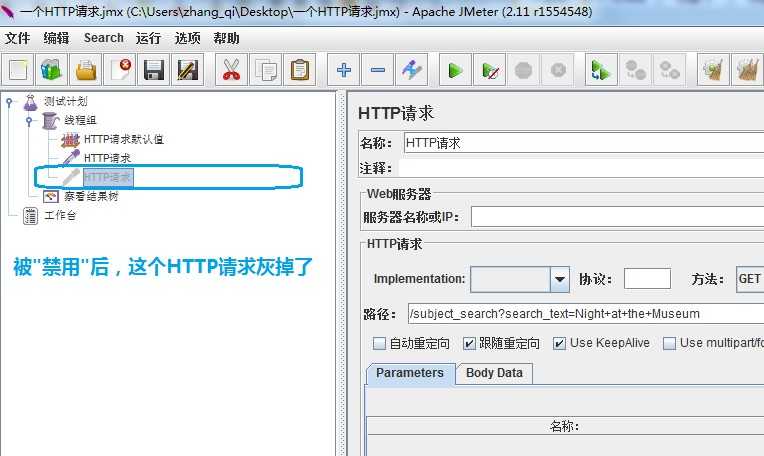Open the 方法 GET dropdown
Screen dimensions: 764x456
point(750,279)
